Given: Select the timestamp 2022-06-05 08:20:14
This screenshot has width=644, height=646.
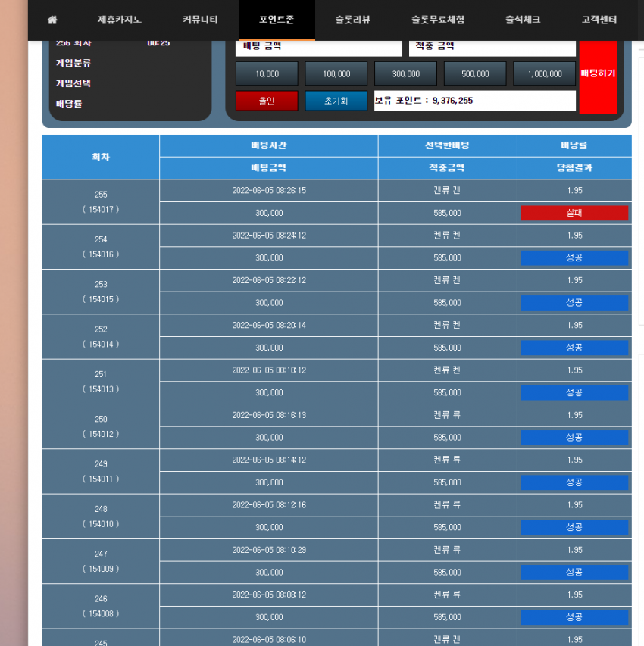Looking at the screenshot, I should coord(269,326).
